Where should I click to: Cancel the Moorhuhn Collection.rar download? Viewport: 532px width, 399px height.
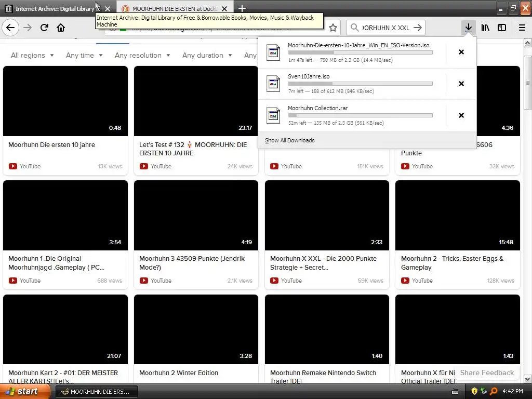point(461,115)
